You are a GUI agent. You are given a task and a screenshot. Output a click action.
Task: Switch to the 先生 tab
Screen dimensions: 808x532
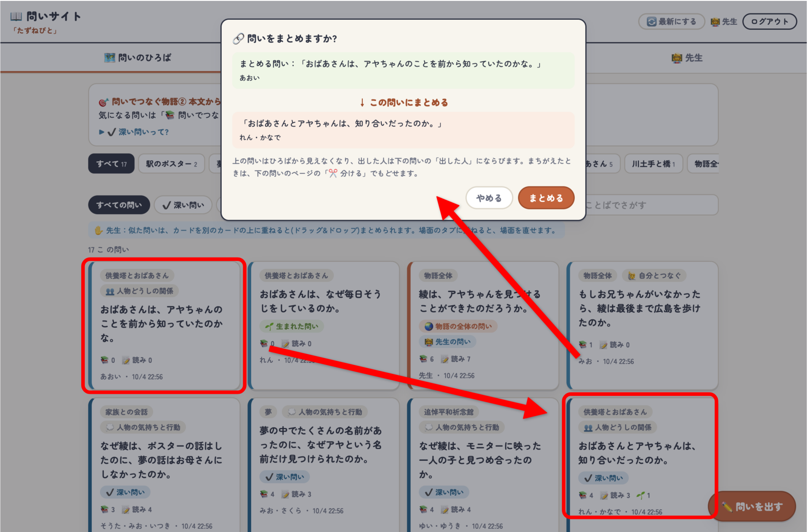point(687,58)
